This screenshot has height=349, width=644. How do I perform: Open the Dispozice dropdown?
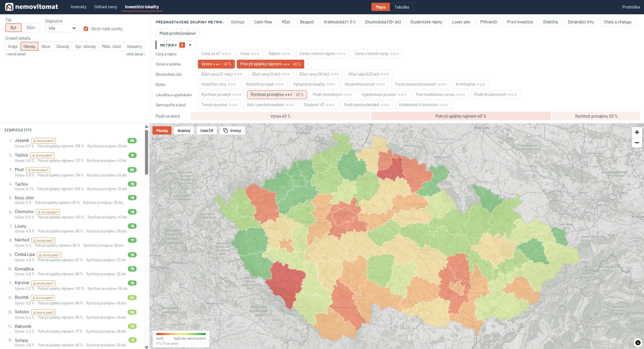pos(61,28)
